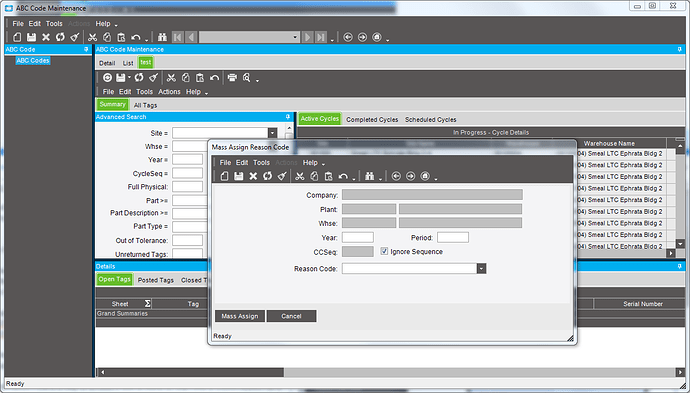Open Save options arrow in test toolbar
This screenshot has height=393, width=690.
coord(129,78)
